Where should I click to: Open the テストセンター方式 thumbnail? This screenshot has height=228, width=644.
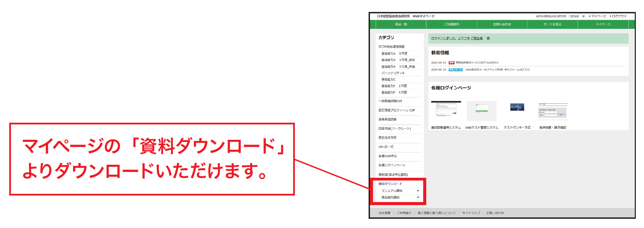[x=517, y=108]
